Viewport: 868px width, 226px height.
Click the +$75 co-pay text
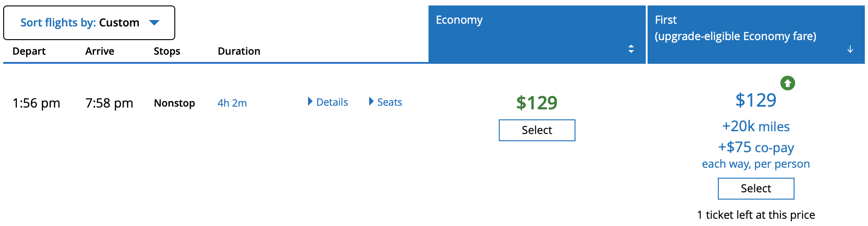[x=756, y=148]
